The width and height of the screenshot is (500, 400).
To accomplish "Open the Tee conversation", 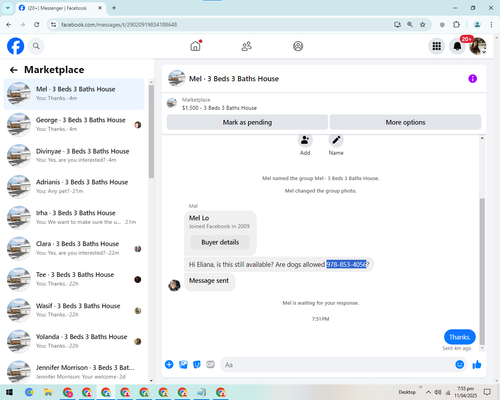I will click(x=74, y=279).
